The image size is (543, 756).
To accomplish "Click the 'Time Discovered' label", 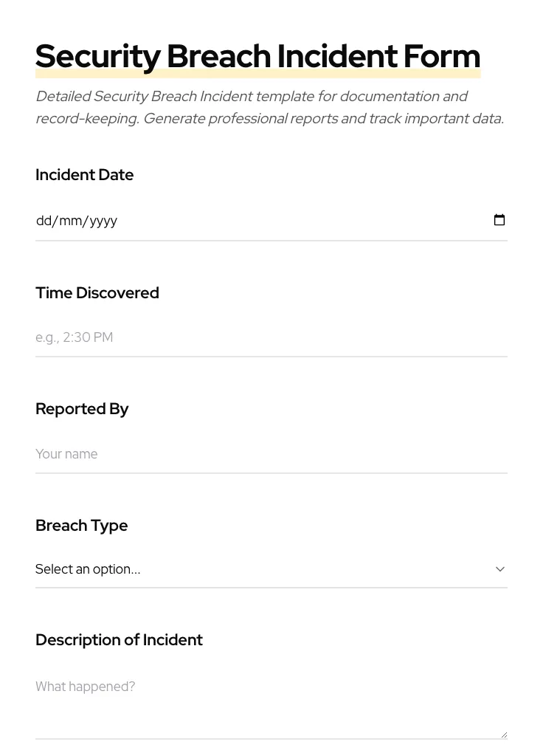I will 97,293.
